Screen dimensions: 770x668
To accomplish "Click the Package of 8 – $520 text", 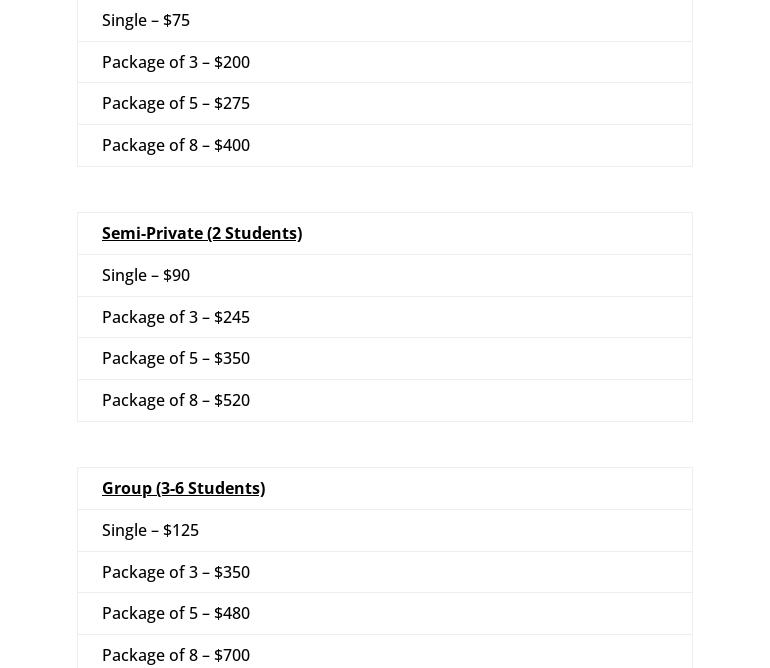I will (176, 400).
